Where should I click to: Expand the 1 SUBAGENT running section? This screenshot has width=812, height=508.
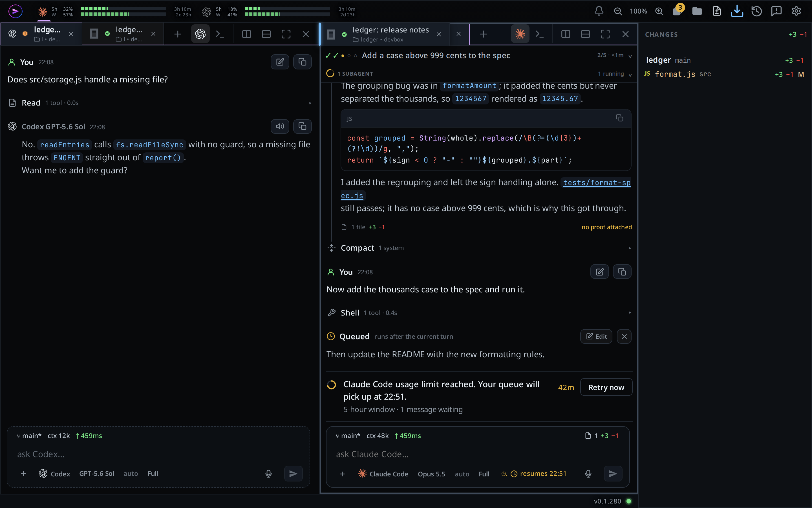pyautogui.click(x=479, y=74)
